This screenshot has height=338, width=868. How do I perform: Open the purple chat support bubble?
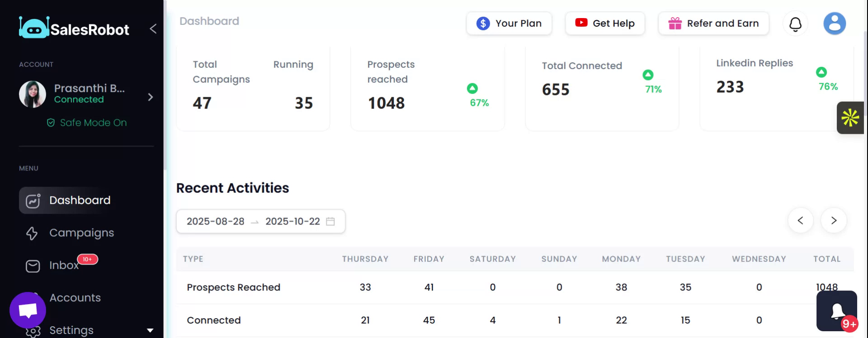[28, 310]
